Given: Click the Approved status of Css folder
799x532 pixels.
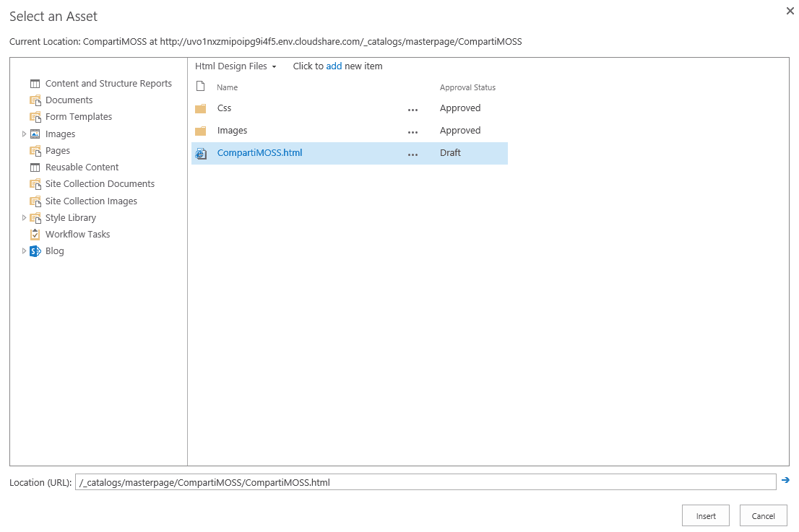Looking at the screenshot, I should click(460, 108).
